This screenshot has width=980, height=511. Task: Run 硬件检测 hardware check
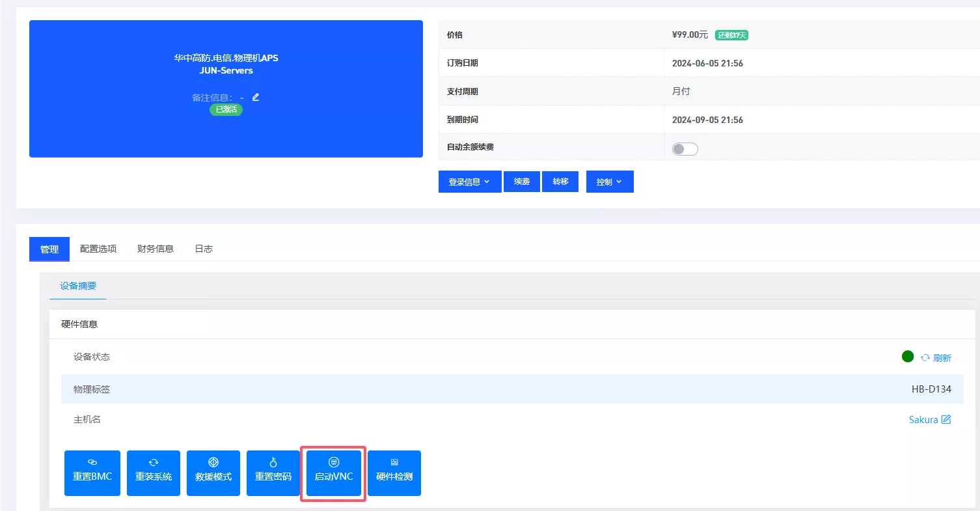(394, 473)
